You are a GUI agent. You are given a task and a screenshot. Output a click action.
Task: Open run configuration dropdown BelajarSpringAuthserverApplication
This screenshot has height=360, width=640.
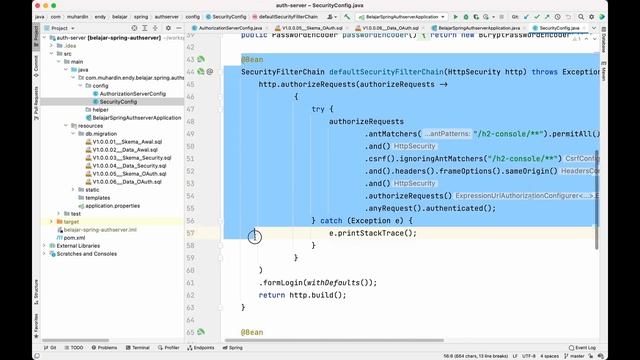click(402, 17)
